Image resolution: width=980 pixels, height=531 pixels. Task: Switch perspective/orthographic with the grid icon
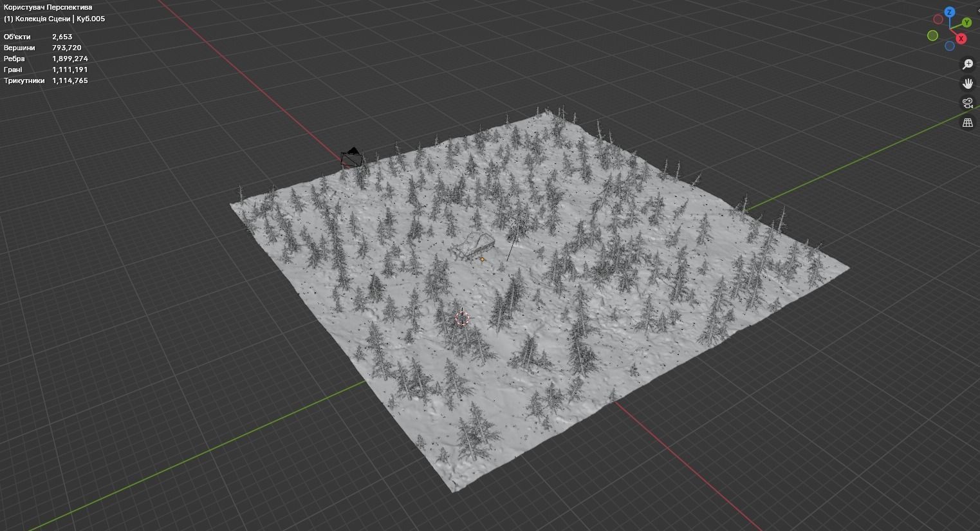pyautogui.click(x=968, y=122)
